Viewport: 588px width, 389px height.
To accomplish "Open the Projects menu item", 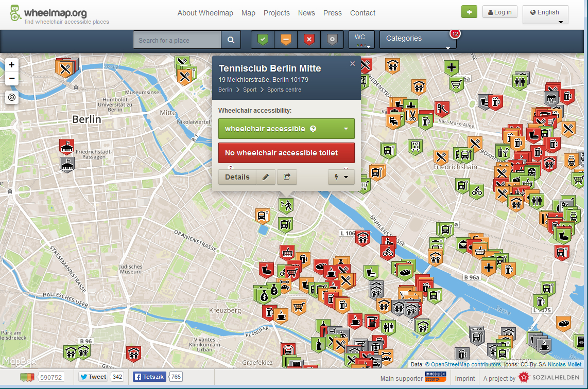I will [x=276, y=13].
